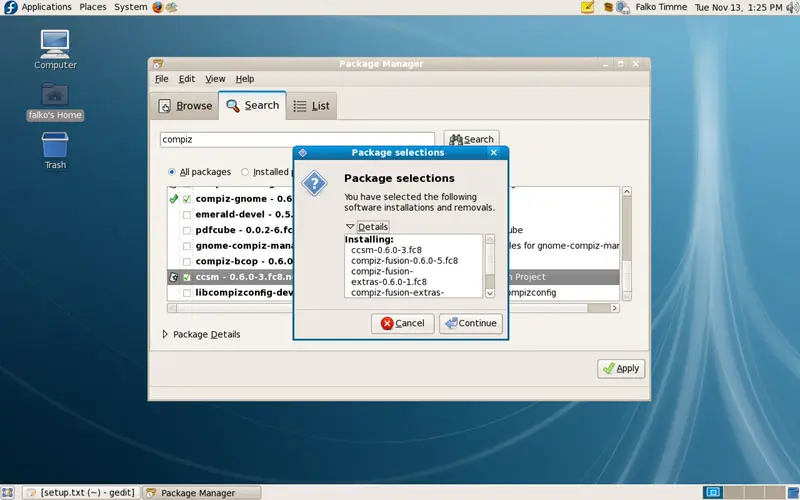Switch to the Browse tab
The height and width of the screenshot is (500, 800).
[185, 106]
